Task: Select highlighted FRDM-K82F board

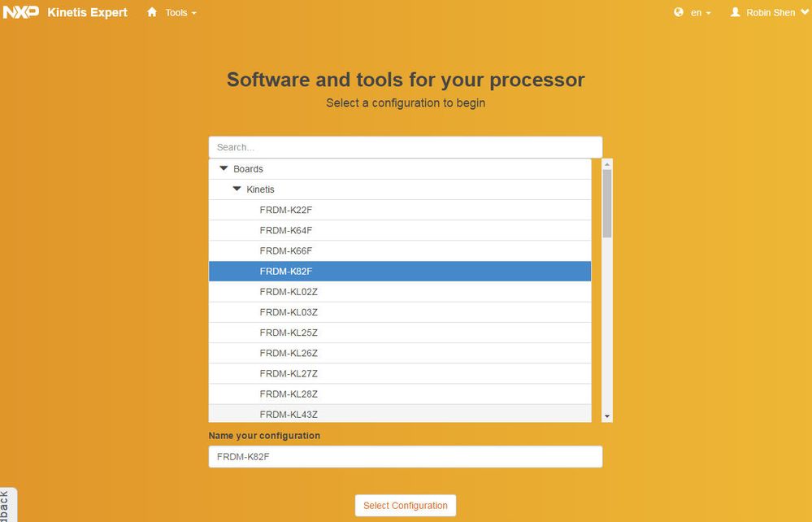Action: pos(400,272)
